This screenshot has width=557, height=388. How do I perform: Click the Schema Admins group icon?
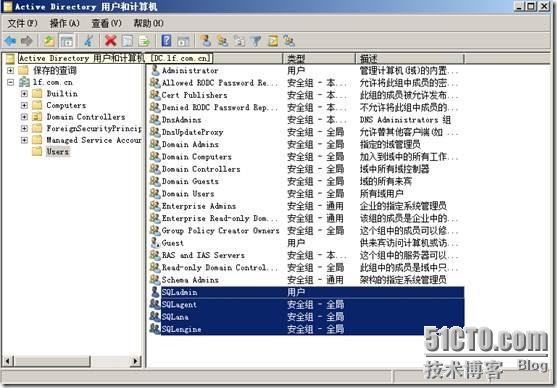tap(155, 280)
